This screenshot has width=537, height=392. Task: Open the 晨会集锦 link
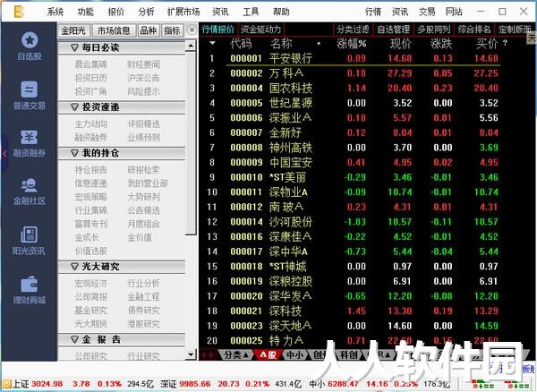[90, 64]
